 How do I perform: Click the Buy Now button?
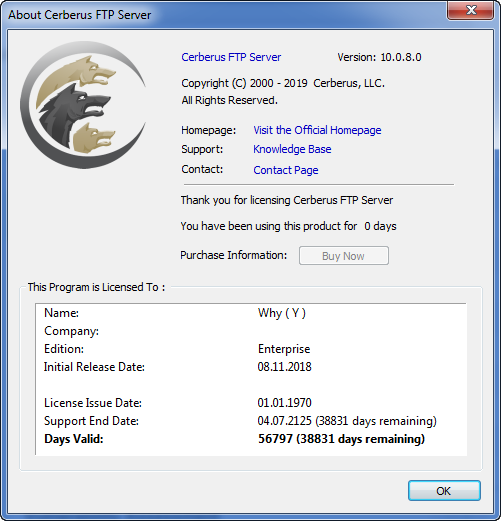click(344, 256)
